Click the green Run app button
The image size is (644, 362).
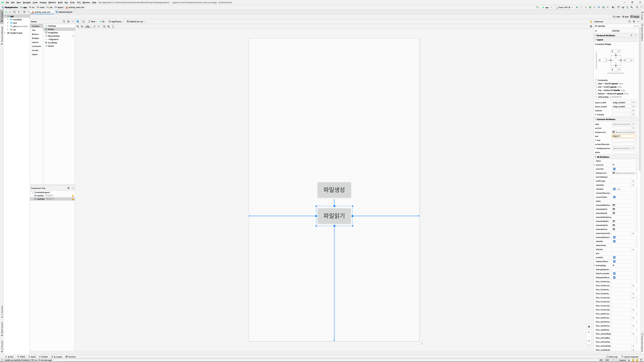click(577, 7)
